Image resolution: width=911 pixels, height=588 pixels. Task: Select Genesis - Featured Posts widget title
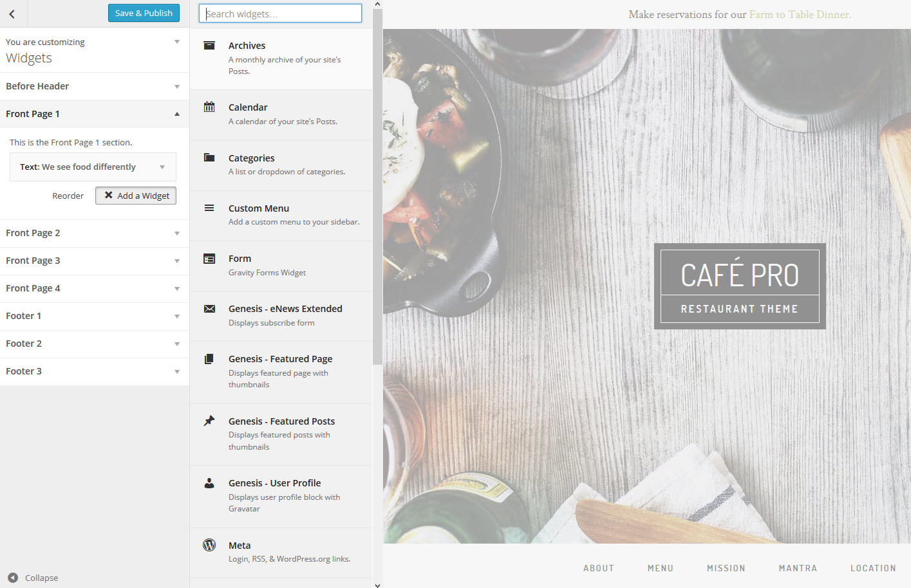[x=281, y=421]
